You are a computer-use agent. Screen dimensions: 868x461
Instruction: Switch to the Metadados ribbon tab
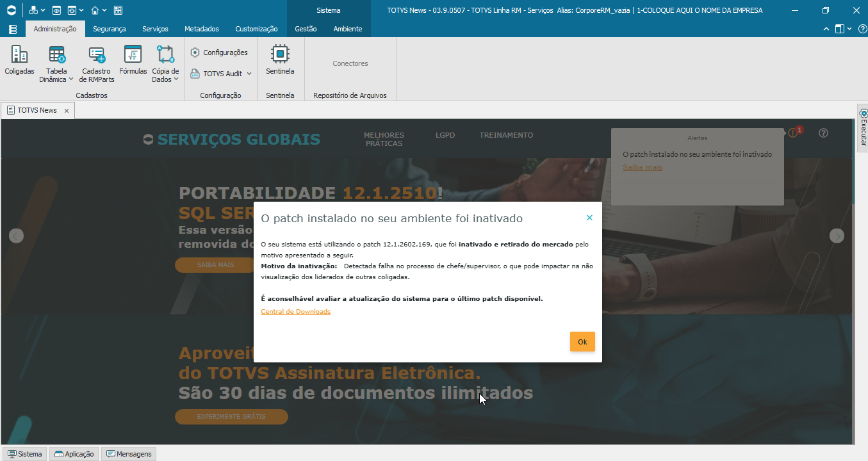pos(202,29)
